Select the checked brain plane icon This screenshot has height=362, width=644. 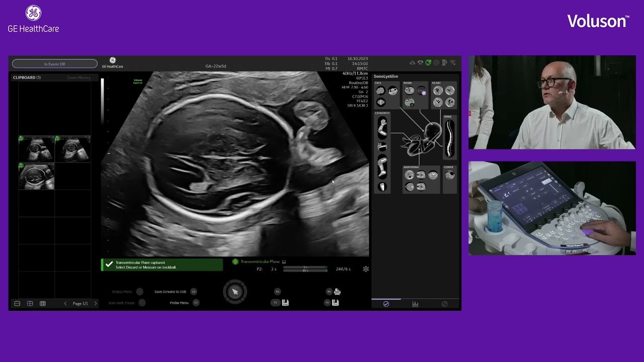(x=421, y=91)
